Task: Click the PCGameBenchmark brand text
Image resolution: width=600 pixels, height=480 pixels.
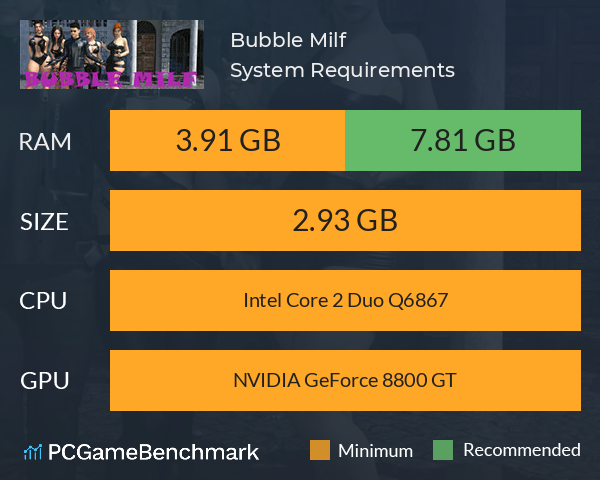Action: [x=153, y=452]
